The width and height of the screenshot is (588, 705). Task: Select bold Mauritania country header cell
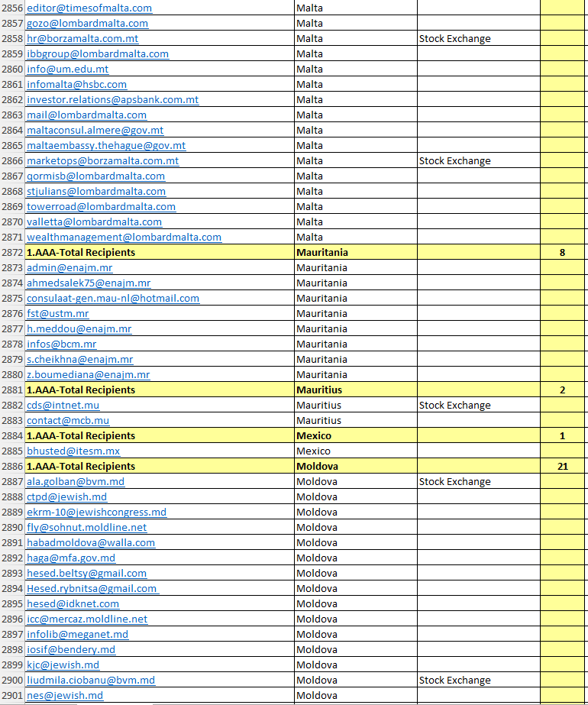pos(356,253)
